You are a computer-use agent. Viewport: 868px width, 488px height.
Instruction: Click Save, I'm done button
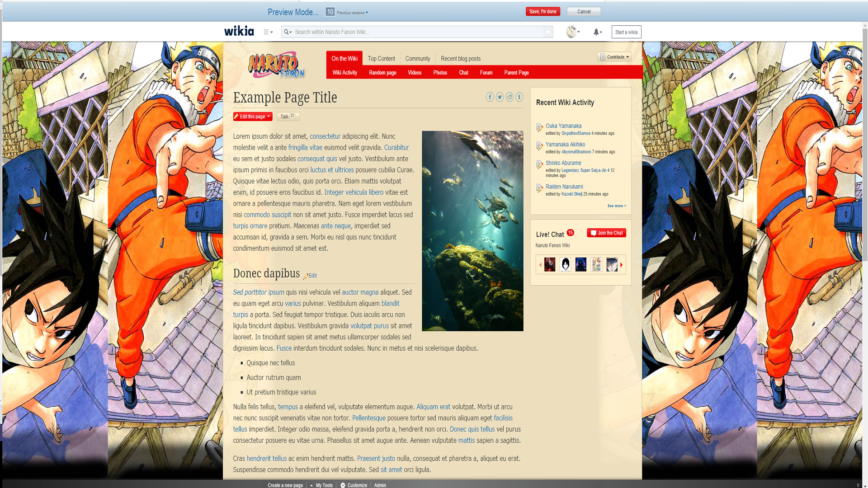542,12
